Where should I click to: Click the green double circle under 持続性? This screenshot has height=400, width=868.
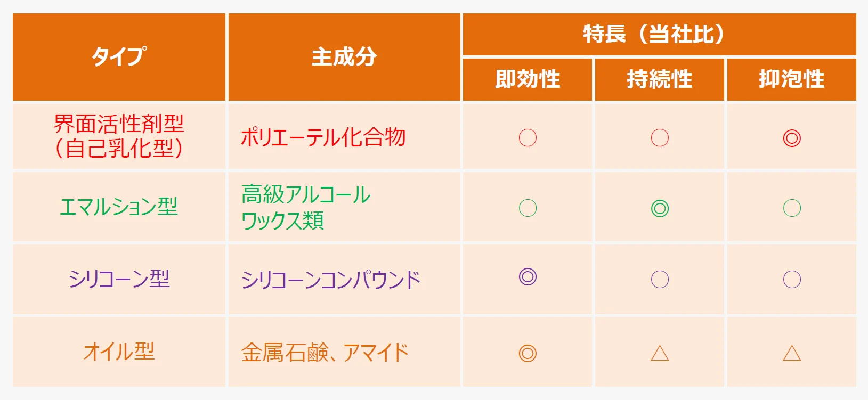(x=660, y=208)
